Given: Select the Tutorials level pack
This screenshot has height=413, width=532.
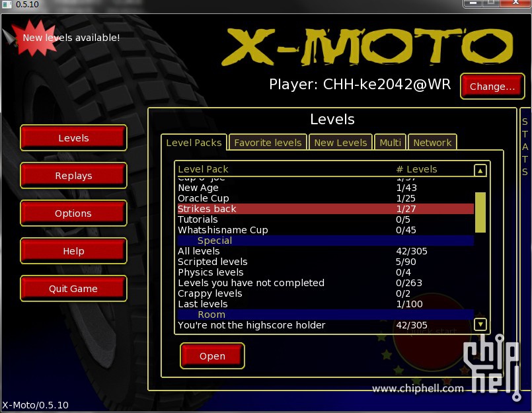Looking at the screenshot, I should (x=326, y=219).
